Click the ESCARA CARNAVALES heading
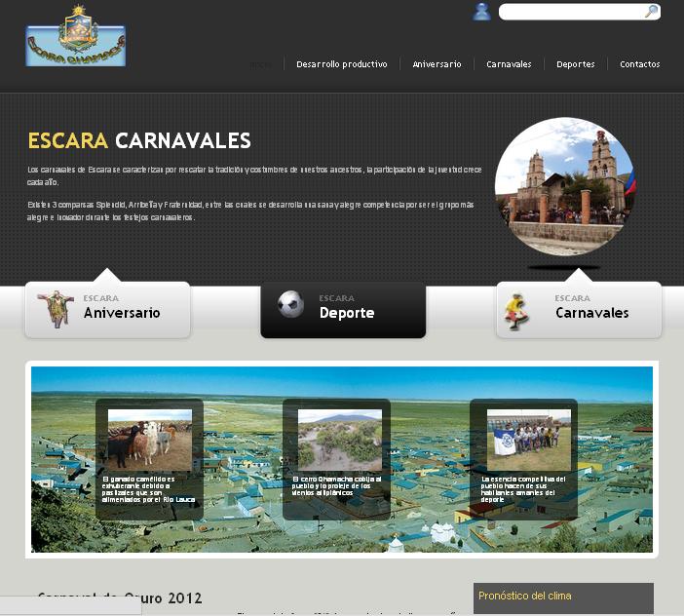 [139, 141]
